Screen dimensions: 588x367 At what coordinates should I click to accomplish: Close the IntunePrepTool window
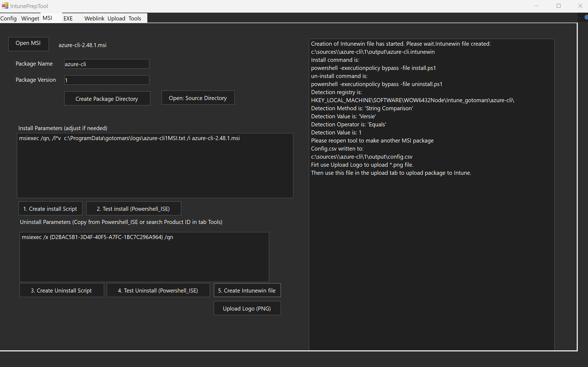click(x=580, y=6)
